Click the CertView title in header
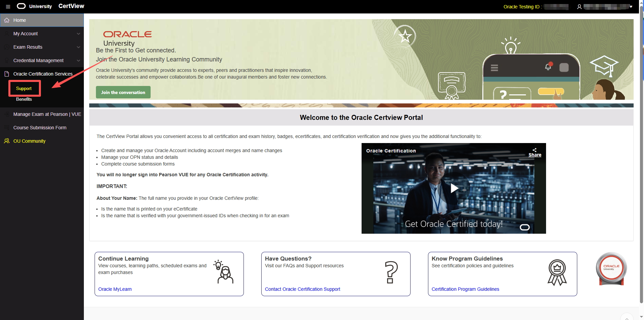The height and width of the screenshot is (320, 644). coord(71,6)
